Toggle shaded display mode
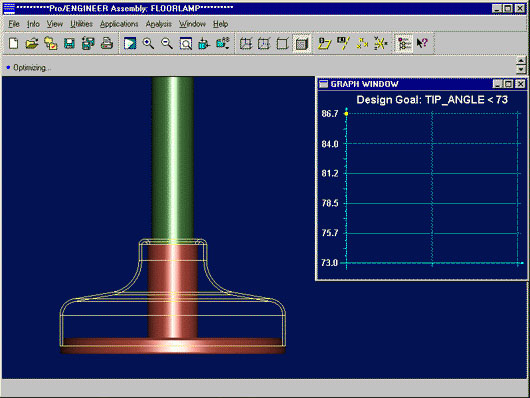Viewport: 530px width, 398px height. [x=301, y=43]
